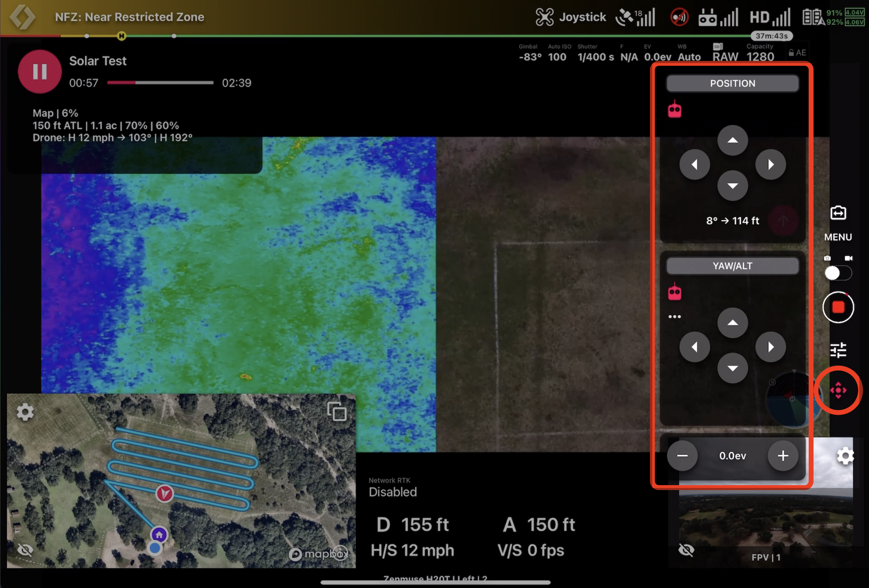Click the crossed-out audio/obstacle warning icon
The height and width of the screenshot is (588, 869).
(679, 17)
